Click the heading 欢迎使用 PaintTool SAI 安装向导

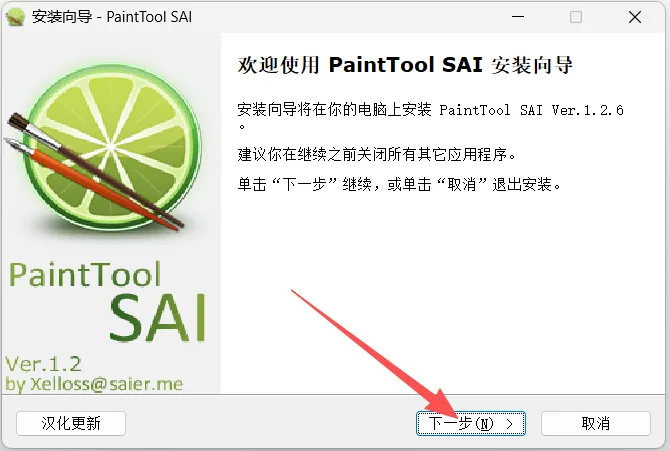pos(405,65)
